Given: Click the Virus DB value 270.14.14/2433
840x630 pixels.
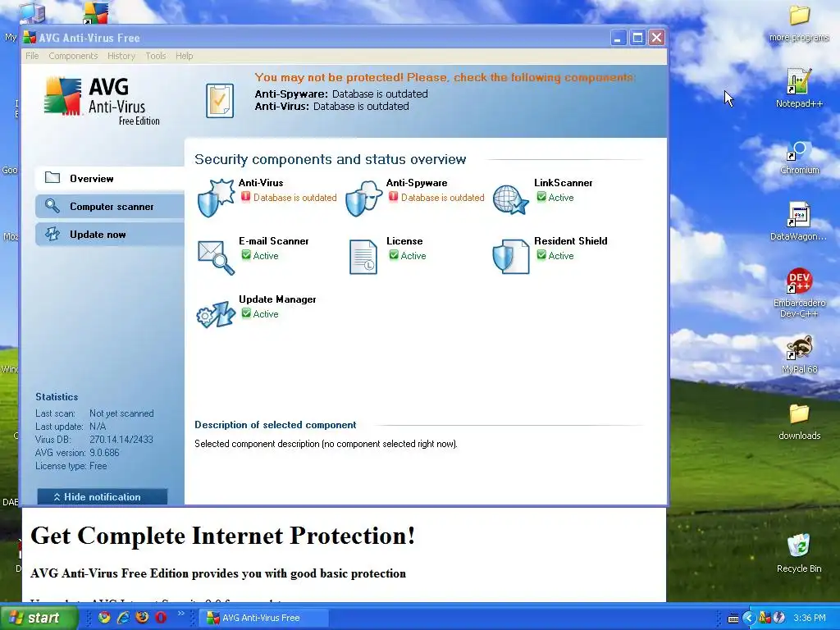Looking at the screenshot, I should [x=121, y=440].
